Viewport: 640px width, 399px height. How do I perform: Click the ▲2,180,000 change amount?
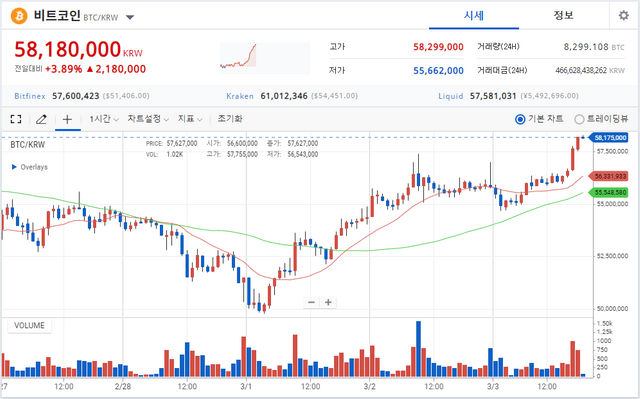116,69
